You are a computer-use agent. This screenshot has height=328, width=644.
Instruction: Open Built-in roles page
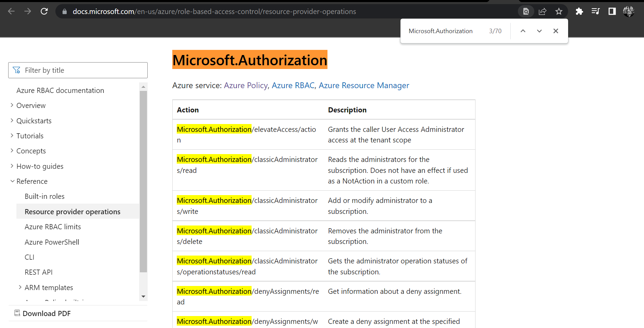44,196
